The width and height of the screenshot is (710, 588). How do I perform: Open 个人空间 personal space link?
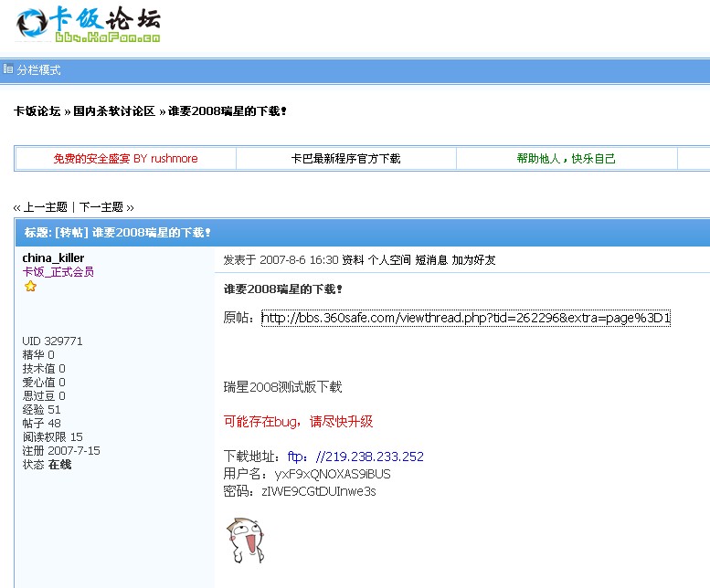[x=389, y=259]
